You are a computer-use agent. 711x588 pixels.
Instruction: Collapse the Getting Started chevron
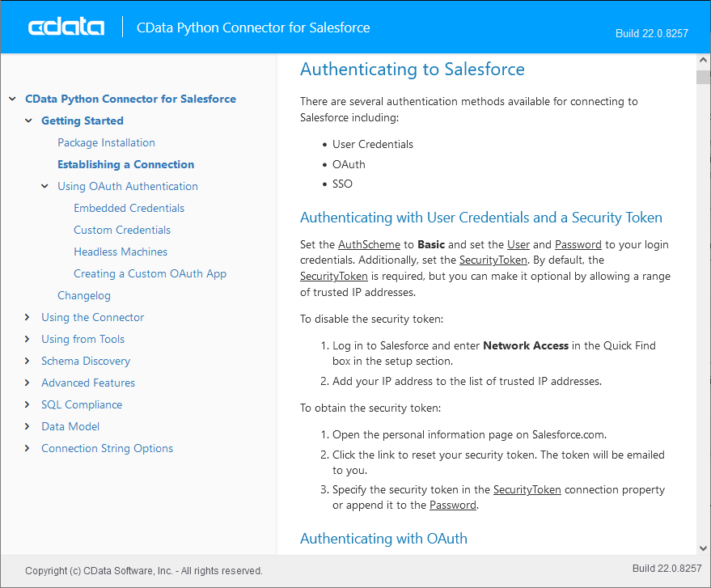(x=28, y=120)
